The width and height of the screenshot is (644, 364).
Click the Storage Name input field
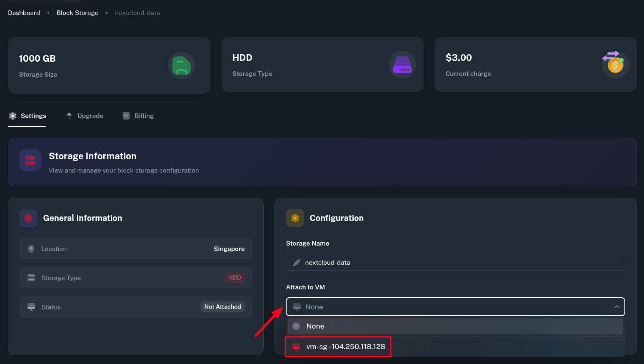(458, 262)
